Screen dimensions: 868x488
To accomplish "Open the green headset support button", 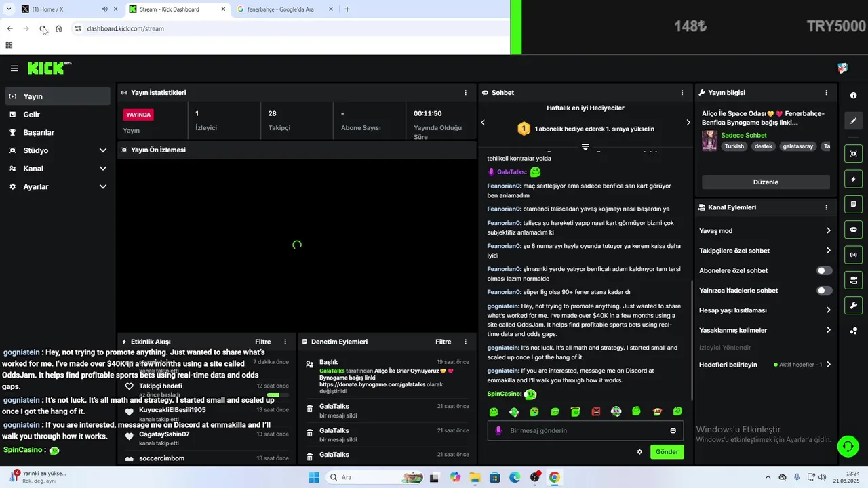I will tap(848, 446).
